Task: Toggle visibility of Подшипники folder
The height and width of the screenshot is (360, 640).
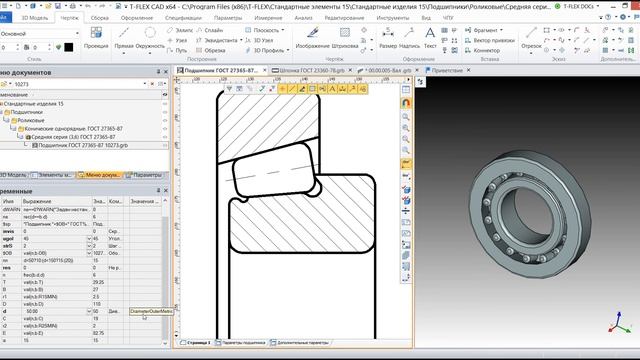Action: (165, 112)
